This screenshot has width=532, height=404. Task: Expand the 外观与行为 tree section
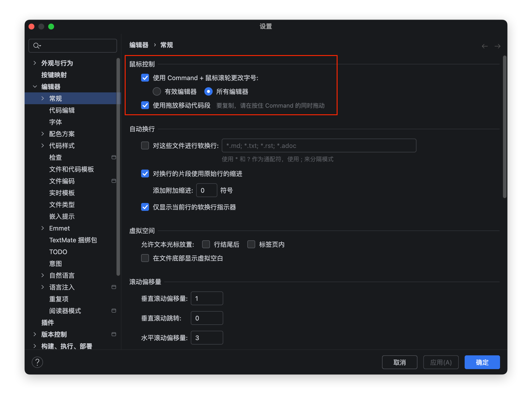click(35, 63)
